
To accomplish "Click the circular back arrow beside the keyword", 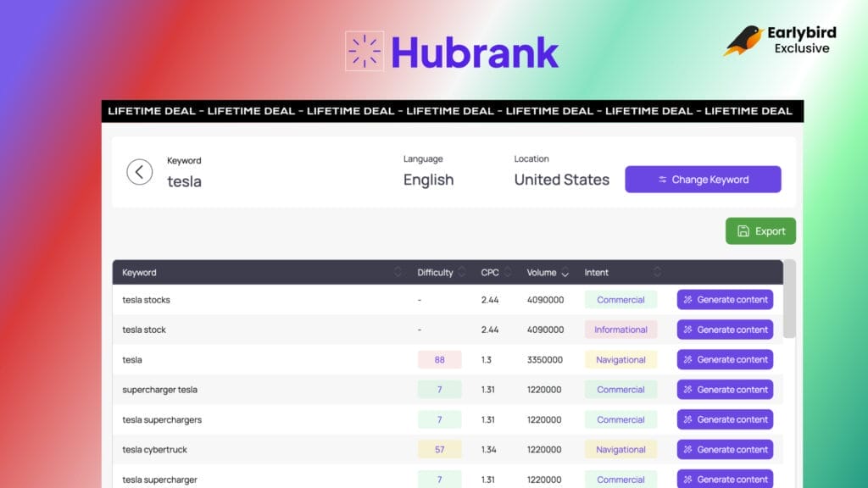I will [140, 172].
